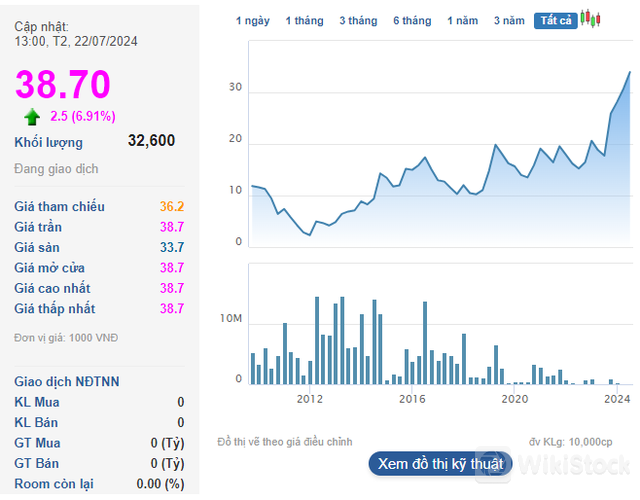Click the 2016 marker on the time axis
This screenshot has height=500, width=640.
(412, 400)
